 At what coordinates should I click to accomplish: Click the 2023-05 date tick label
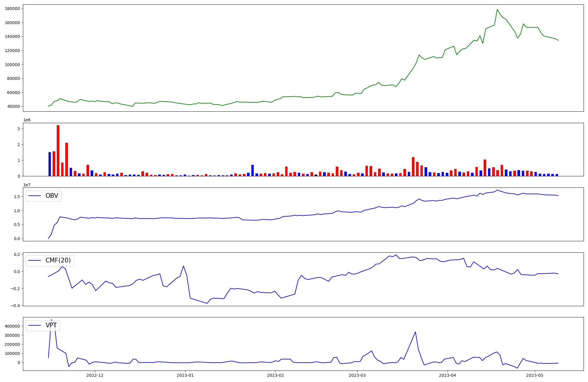[x=534, y=375]
